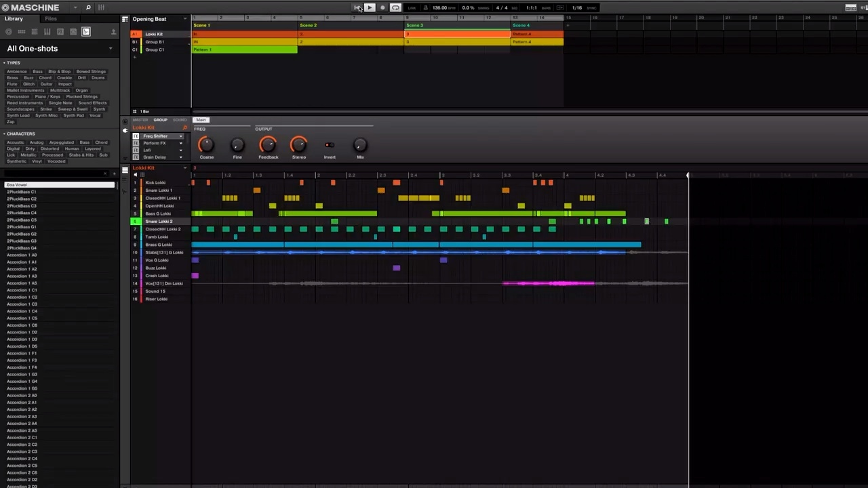Open the Freq Shifter plugin dropdown
This screenshot has width=868, height=488.
pos(180,136)
